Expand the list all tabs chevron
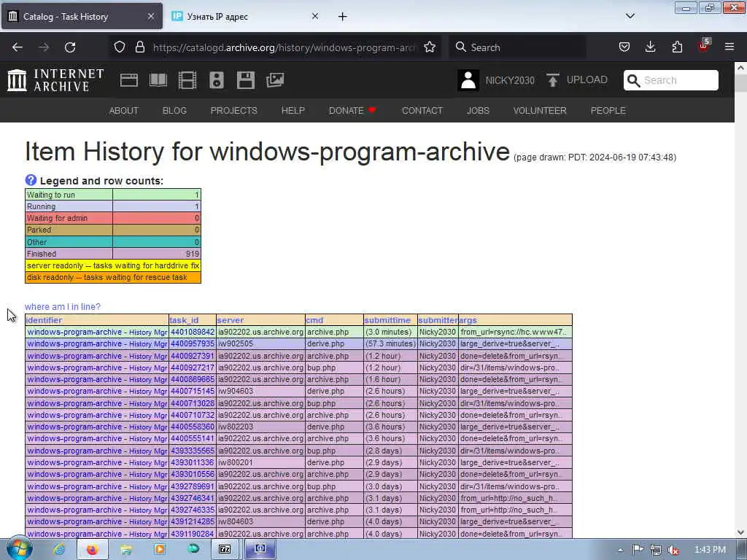The height and width of the screenshot is (560, 747). [630, 16]
